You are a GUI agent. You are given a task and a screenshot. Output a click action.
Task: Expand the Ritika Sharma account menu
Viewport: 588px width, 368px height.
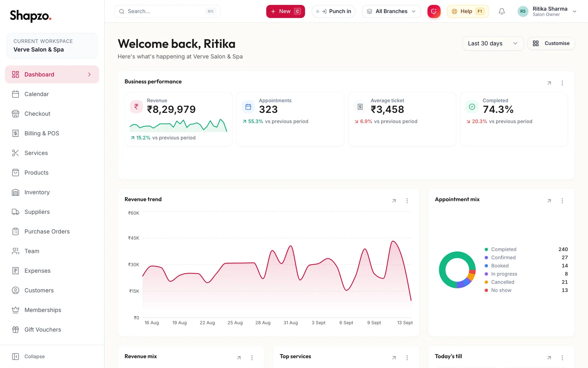click(x=548, y=11)
